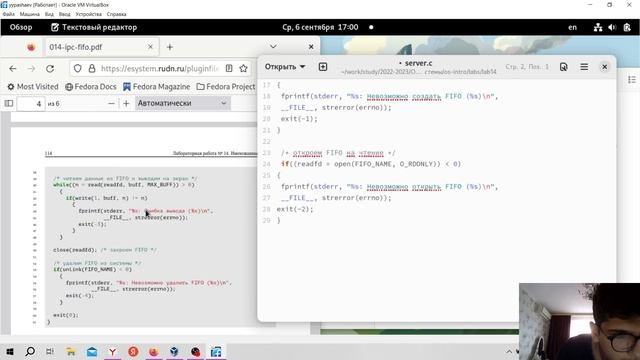640x360 pixels.
Task: Click the PDF page number field
Action: [x=31, y=104]
